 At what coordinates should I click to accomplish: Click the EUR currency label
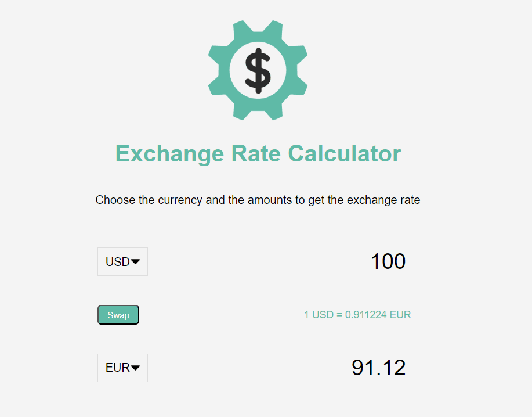116,367
